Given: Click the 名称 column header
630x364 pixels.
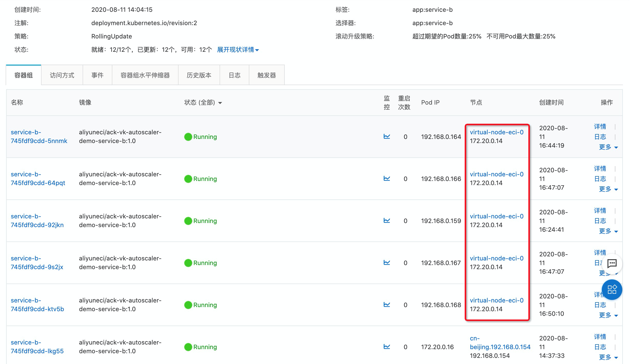Looking at the screenshot, I should 17,103.
